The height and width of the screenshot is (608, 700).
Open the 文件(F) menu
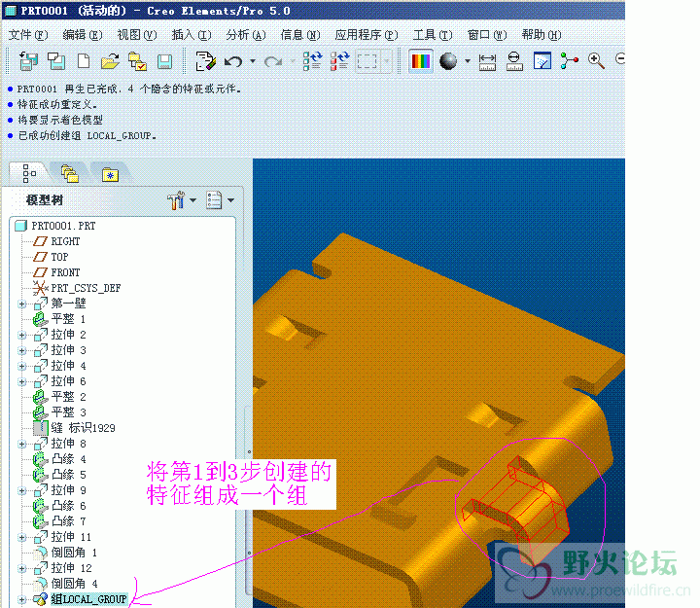pyautogui.click(x=27, y=34)
